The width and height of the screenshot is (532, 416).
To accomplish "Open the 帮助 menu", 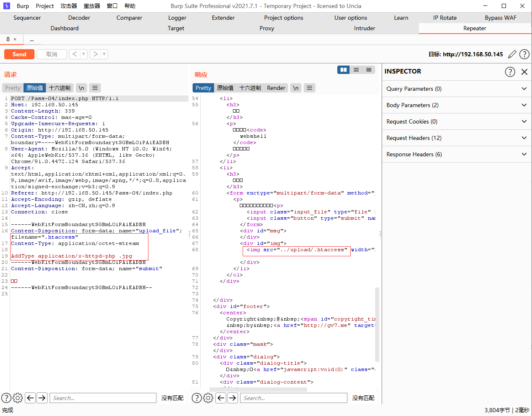I will (130, 6).
